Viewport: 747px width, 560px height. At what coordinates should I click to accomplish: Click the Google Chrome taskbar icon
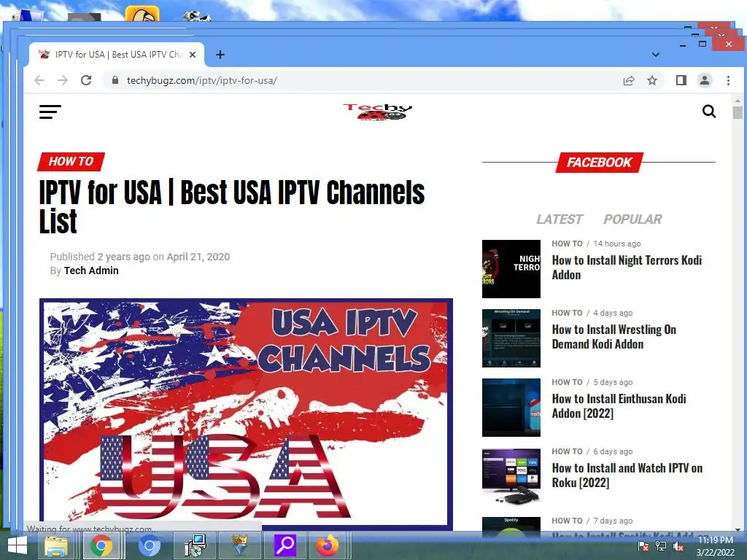tap(101, 545)
